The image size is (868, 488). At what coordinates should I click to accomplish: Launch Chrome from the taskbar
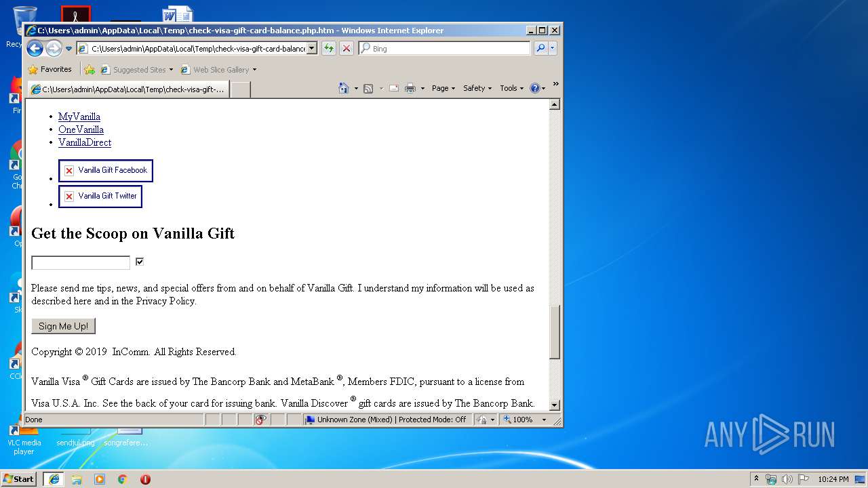[123, 479]
